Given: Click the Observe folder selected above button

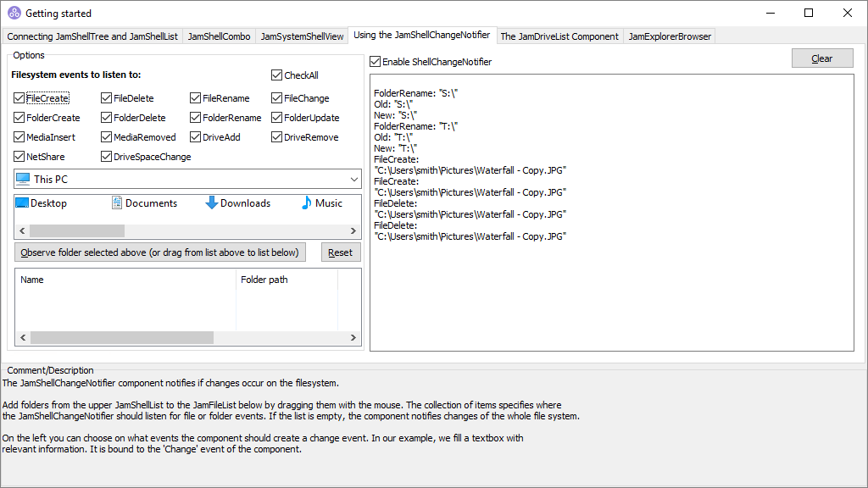Looking at the screenshot, I should pyautogui.click(x=159, y=252).
